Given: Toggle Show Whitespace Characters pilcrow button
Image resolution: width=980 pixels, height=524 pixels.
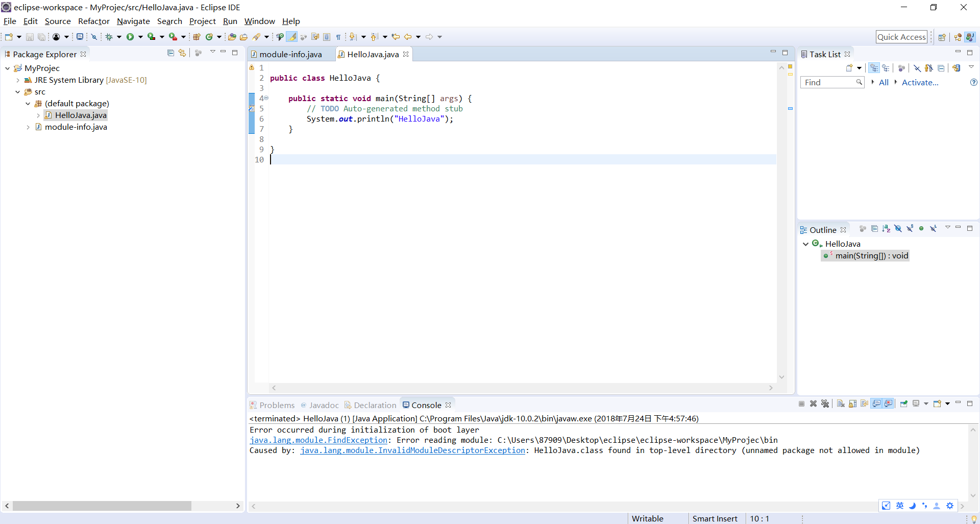Looking at the screenshot, I should (338, 37).
